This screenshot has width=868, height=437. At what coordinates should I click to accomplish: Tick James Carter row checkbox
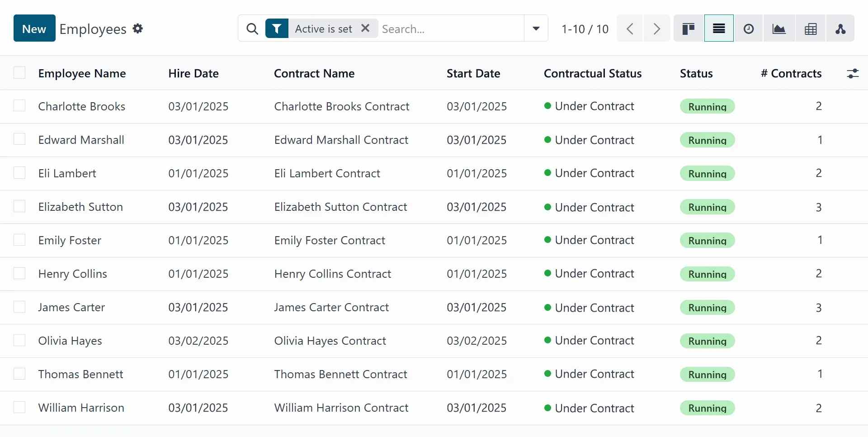[x=19, y=307]
